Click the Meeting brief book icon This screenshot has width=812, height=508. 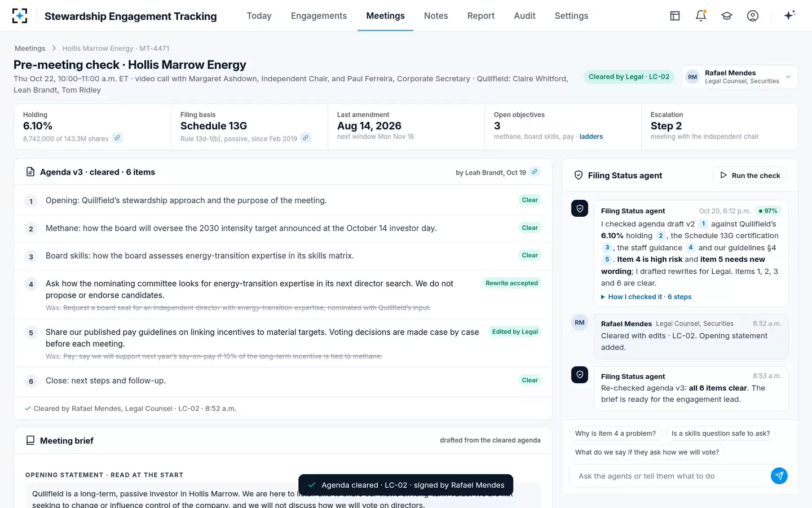click(x=30, y=440)
